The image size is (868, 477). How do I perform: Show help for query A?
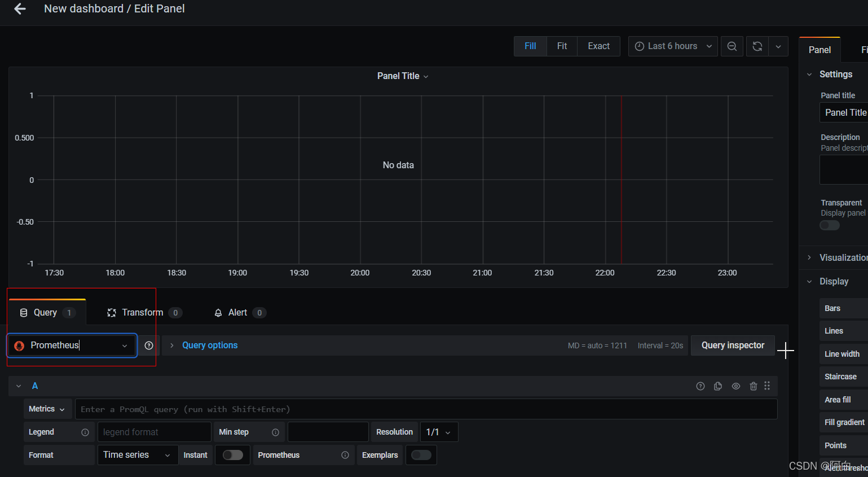[x=700, y=386]
